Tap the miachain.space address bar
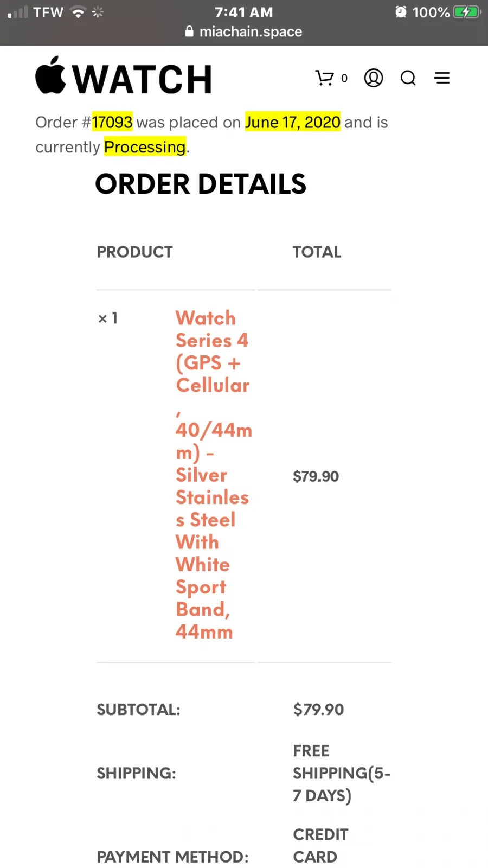 pyautogui.click(x=244, y=31)
